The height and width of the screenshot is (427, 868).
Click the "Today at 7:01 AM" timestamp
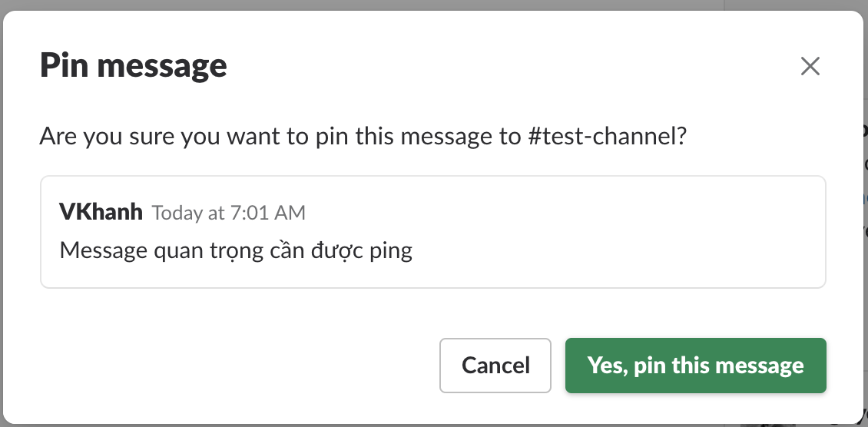click(x=228, y=213)
